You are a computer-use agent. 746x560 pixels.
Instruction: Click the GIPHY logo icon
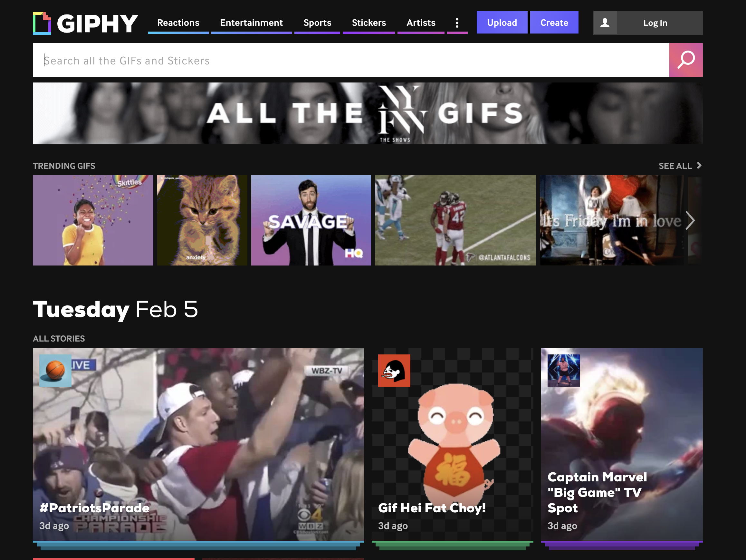point(42,23)
